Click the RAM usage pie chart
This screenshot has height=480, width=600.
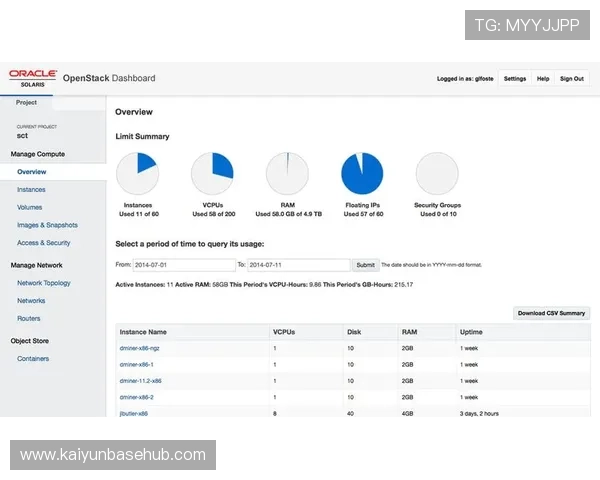pos(287,174)
